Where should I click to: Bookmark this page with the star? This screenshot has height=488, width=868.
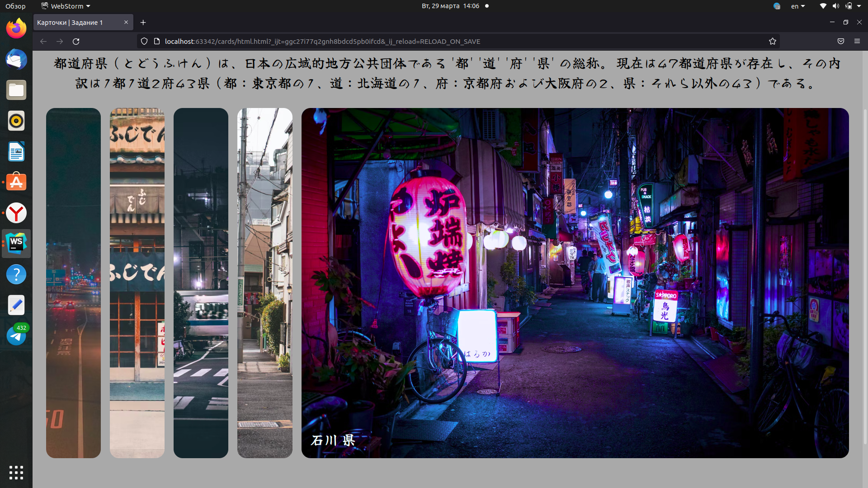(773, 41)
